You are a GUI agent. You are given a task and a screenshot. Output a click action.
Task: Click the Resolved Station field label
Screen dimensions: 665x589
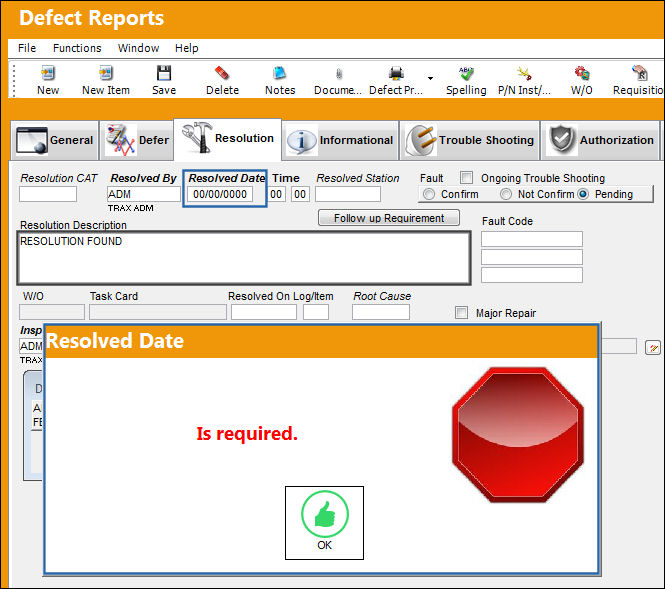click(358, 178)
